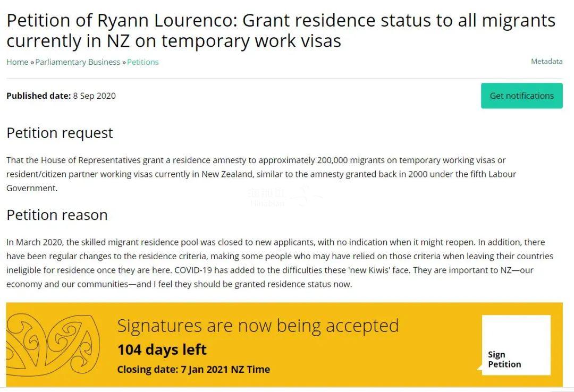This screenshot has height=392, width=574.
Task: Click the » separator before Petitions
Action: pyautogui.click(x=124, y=62)
